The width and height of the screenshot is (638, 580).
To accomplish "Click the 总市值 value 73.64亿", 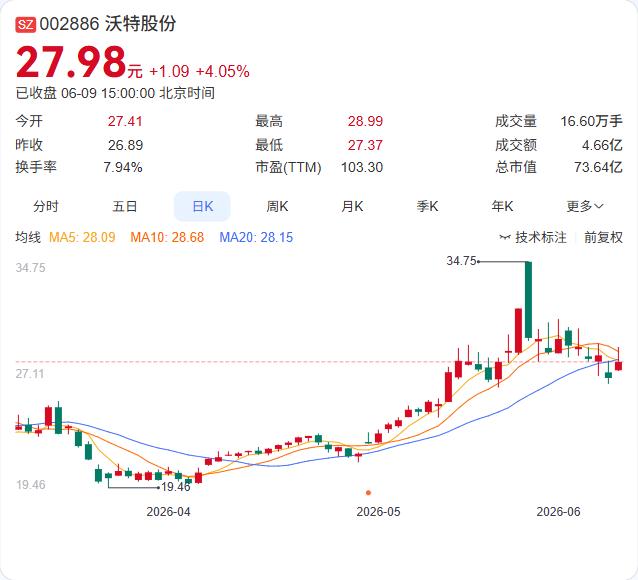I will tap(598, 167).
